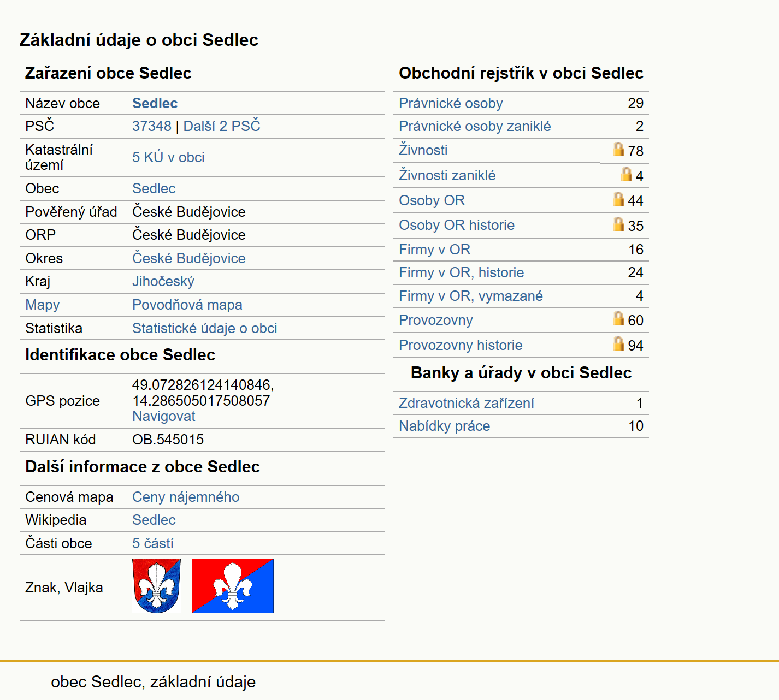Open Ceny nájemného price map link
779x700 pixels.
[x=186, y=497]
